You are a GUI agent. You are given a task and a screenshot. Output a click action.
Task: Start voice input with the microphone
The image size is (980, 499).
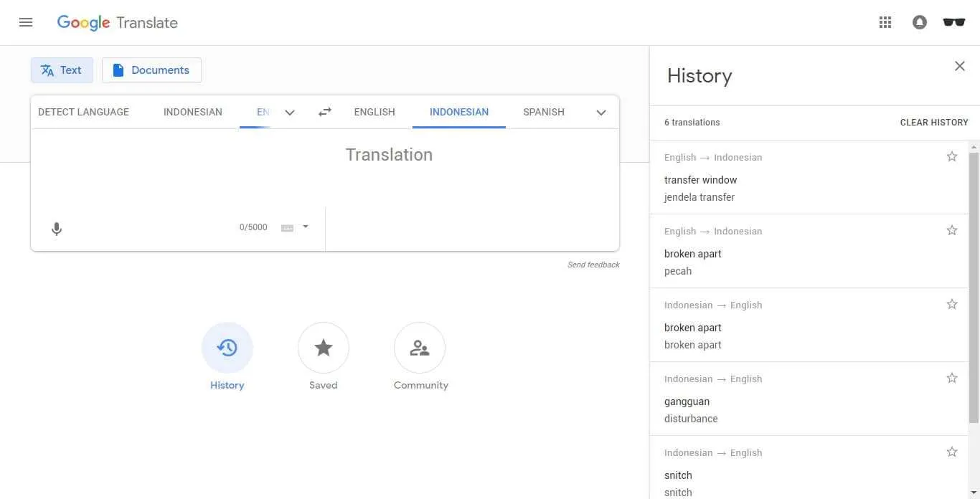coord(57,229)
